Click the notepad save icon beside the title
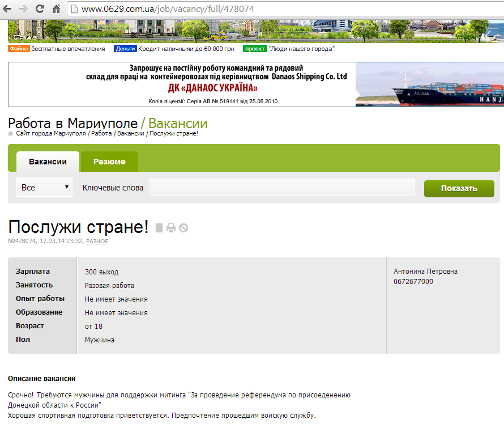 coord(159,228)
